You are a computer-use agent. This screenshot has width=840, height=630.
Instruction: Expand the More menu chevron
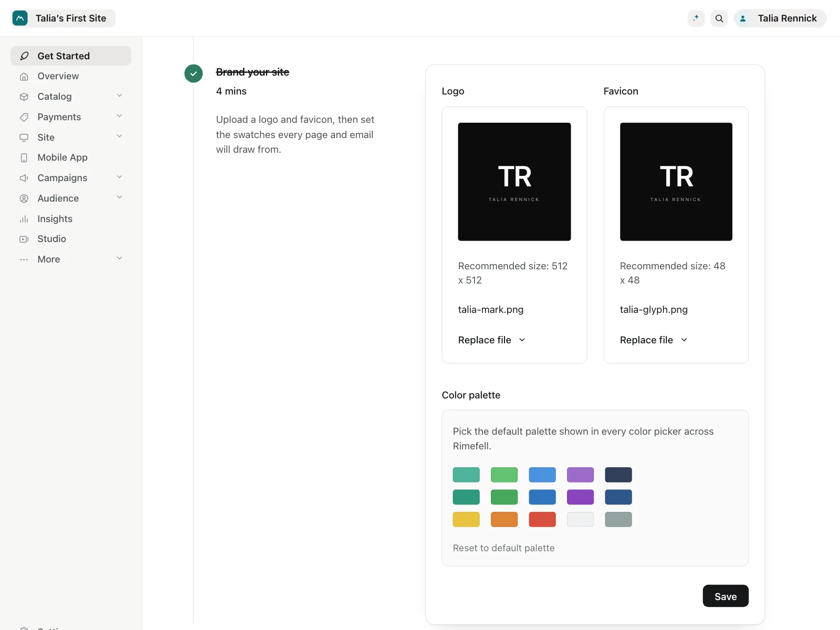pyautogui.click(x=120, y=258)
